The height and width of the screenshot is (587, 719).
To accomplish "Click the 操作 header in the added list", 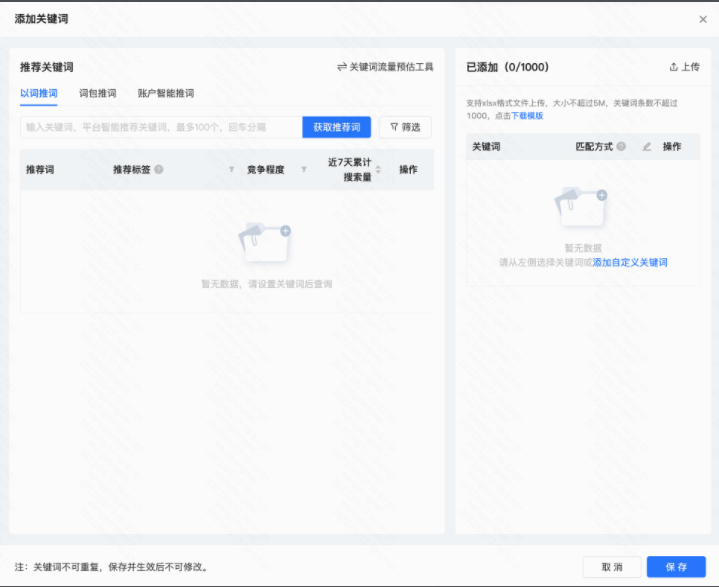I will click(x=672, y=147).
